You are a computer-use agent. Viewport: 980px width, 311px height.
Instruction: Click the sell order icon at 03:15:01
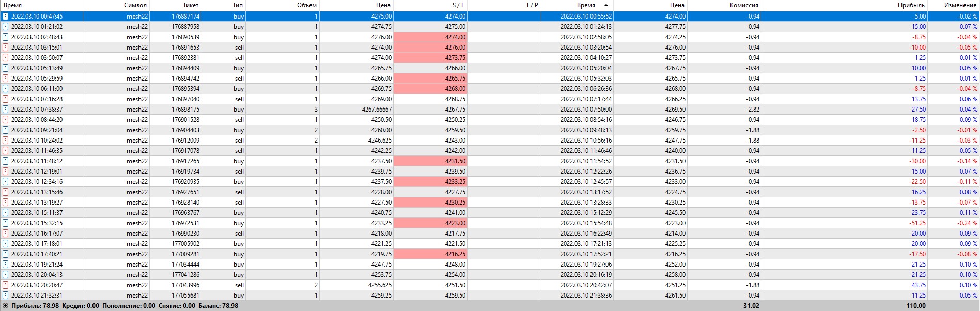coord(6,48)
